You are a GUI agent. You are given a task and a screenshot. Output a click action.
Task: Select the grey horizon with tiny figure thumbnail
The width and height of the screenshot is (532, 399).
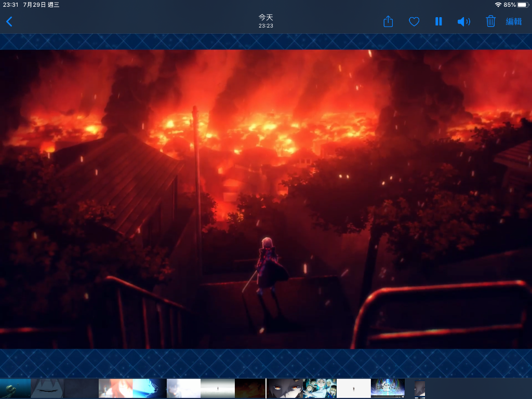click(218, 389)
